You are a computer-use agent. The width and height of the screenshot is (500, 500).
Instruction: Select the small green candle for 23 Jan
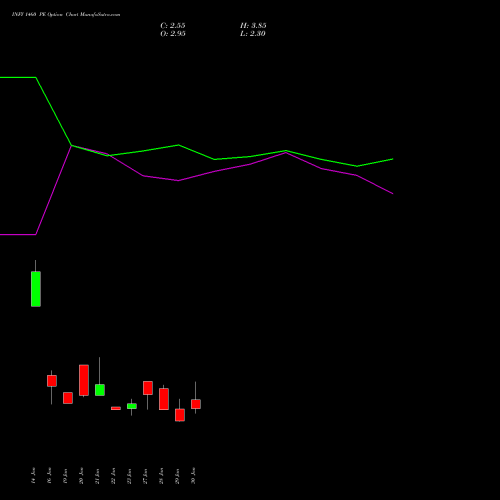[x=132, y=406]
